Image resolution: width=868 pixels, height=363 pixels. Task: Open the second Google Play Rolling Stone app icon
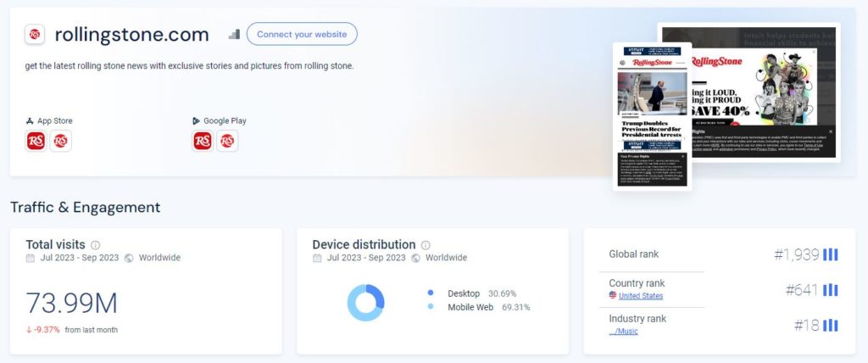(227, 141)
